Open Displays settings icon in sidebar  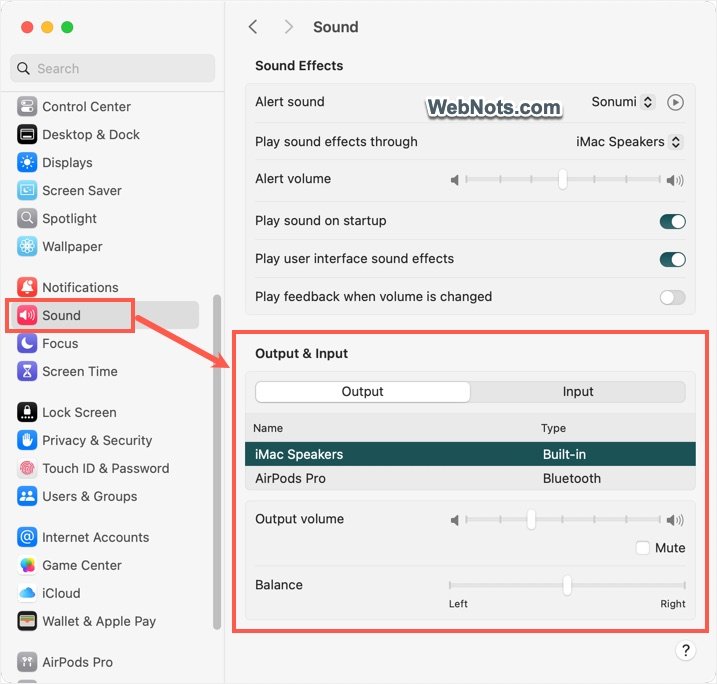tap(27, 163)
